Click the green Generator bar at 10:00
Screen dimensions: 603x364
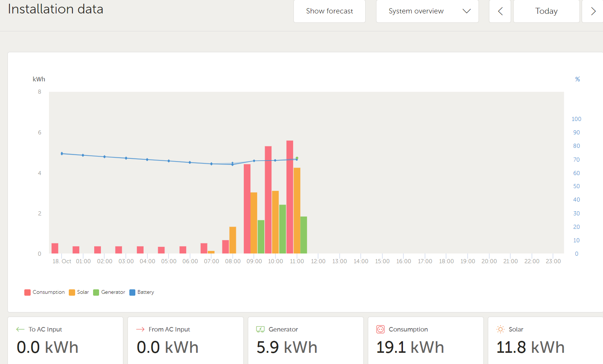click(283, 229)
